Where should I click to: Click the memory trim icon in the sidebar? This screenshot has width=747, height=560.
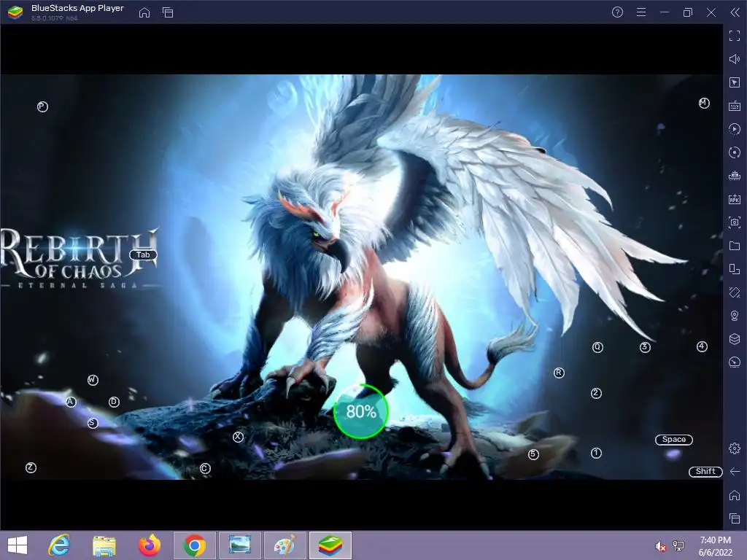pyautogui.click(x=735, y=176)
